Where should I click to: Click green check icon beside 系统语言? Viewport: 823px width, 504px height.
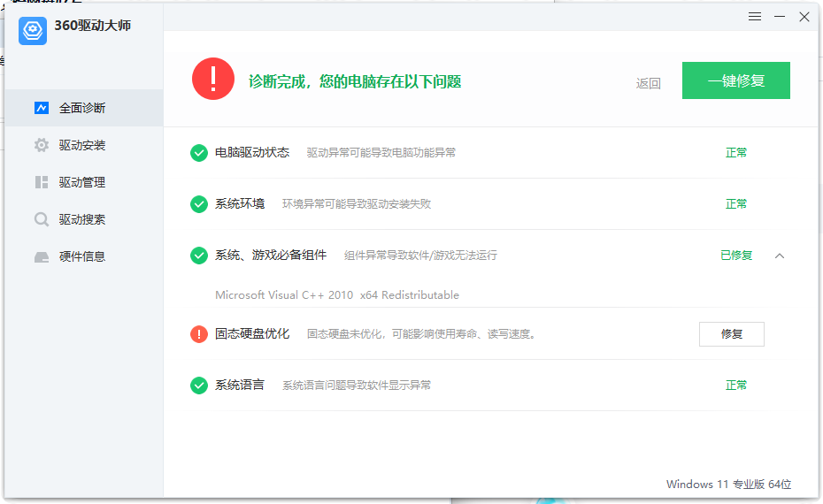click(199, 386)
